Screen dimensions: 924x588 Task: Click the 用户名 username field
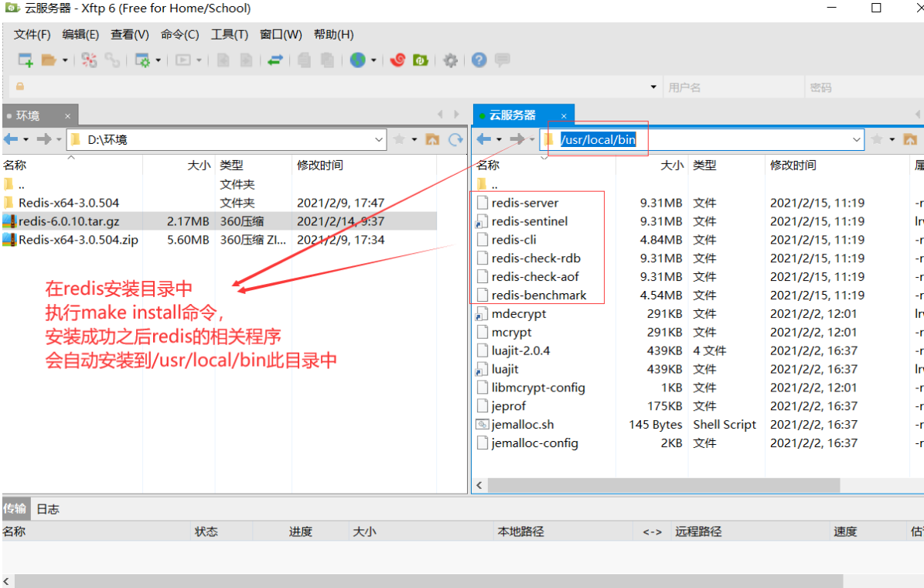[x=734, y=87]
